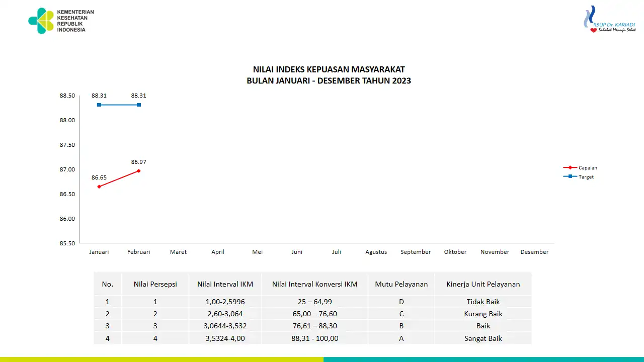Click the Kementerian Kesehatan logo
This screenshot has height=362, width=644.
(61, 21)
